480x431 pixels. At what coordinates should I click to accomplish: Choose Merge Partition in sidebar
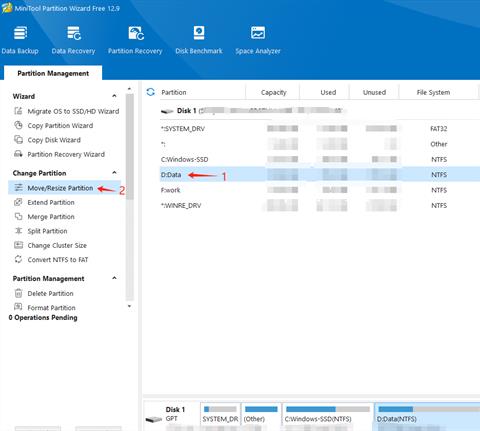click(51, 217)
